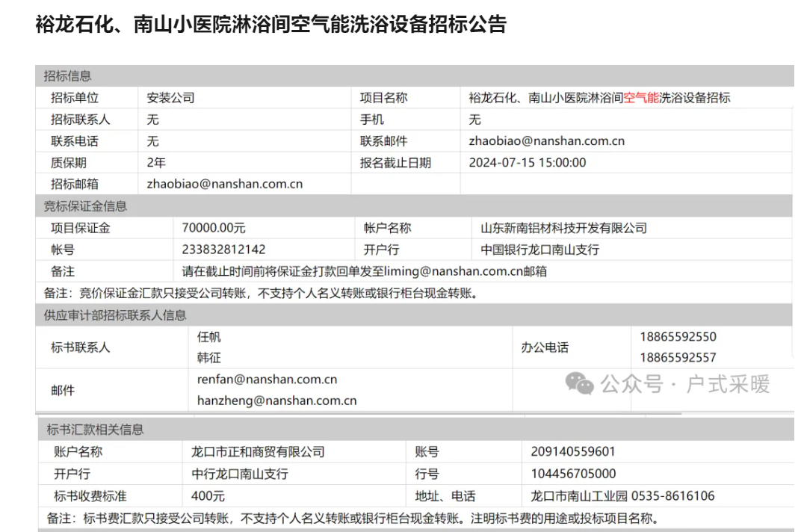Click account name 龙口市正和商贸有限公司
The image size is (804, 532).
[258, 451]
